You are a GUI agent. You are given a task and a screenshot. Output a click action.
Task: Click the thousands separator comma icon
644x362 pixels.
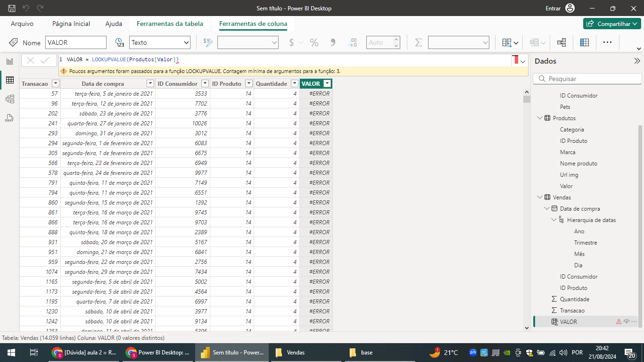pyautogui.click(x=333, y=42)
